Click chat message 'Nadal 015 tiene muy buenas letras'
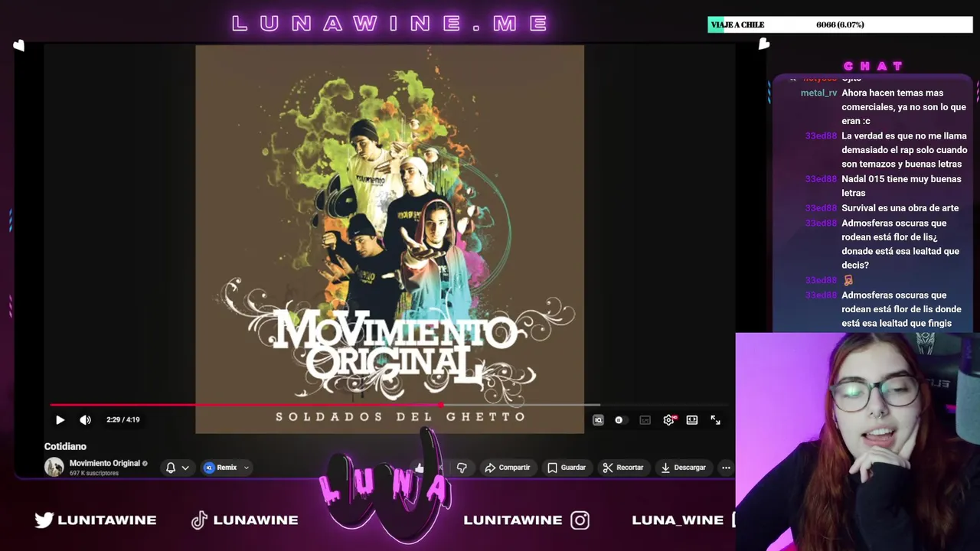 901,186
